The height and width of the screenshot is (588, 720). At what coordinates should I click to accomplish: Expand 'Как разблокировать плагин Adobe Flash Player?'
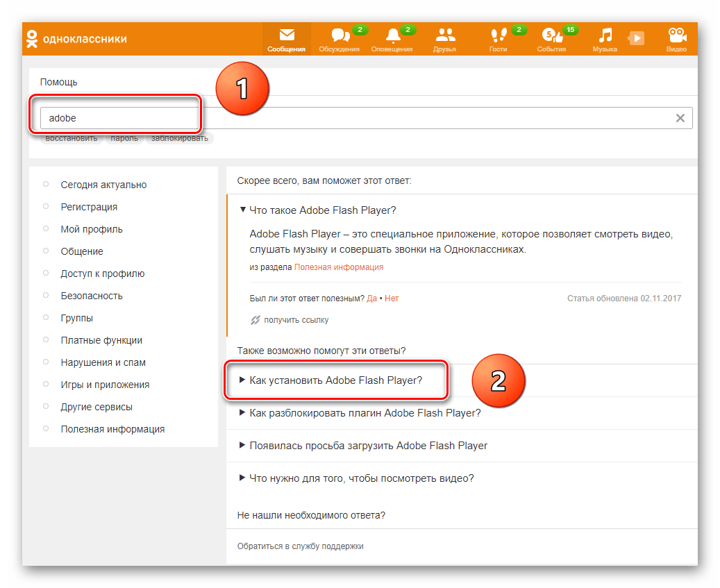(x=365, y=412)
